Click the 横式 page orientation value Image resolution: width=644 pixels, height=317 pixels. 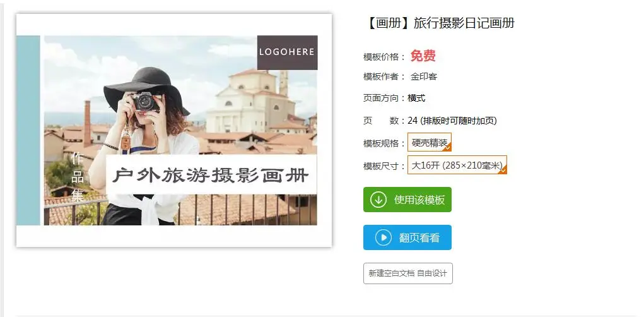pyautogui.click(x=416, y=99)
